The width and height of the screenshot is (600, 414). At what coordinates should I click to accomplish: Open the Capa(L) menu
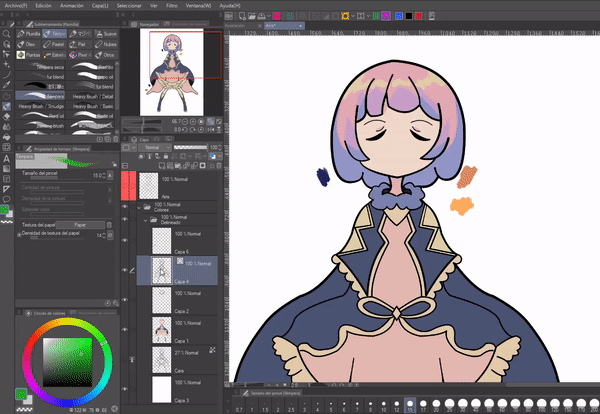click(100, 6)
